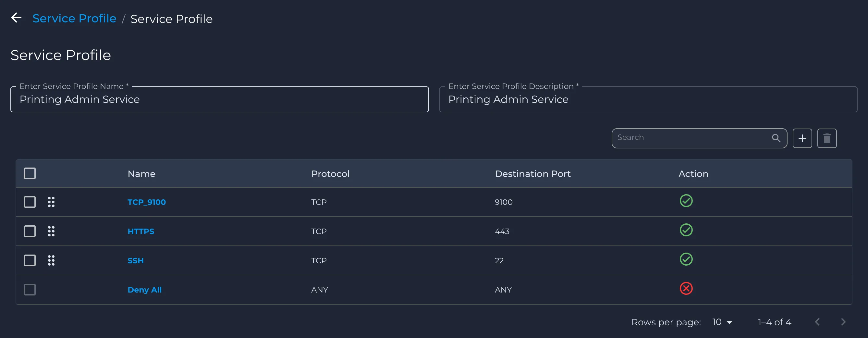Open the TCP_9100 service entry
The width and height of the screenshot is (868, 338).
tap(147, 202)
